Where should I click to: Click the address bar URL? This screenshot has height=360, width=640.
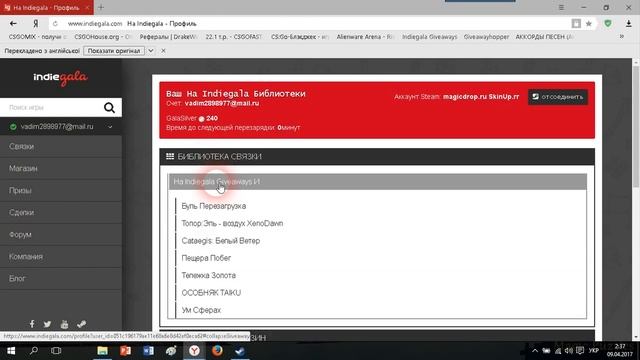point(95,24)
